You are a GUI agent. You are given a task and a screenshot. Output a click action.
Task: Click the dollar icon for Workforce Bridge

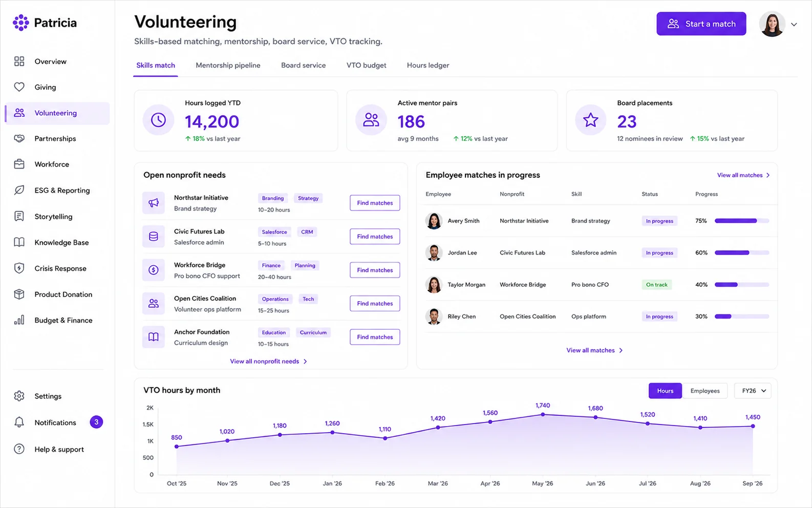coord(154,270)
